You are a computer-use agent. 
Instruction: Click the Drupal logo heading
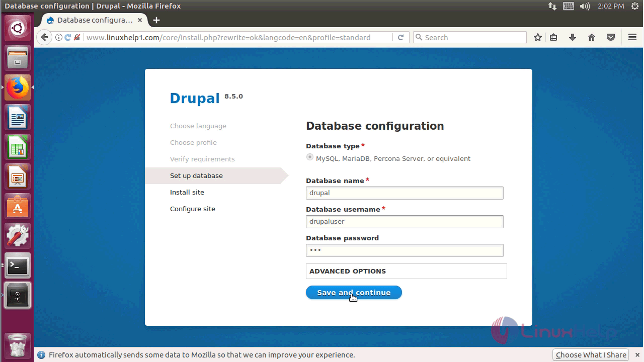click(195, 98)
